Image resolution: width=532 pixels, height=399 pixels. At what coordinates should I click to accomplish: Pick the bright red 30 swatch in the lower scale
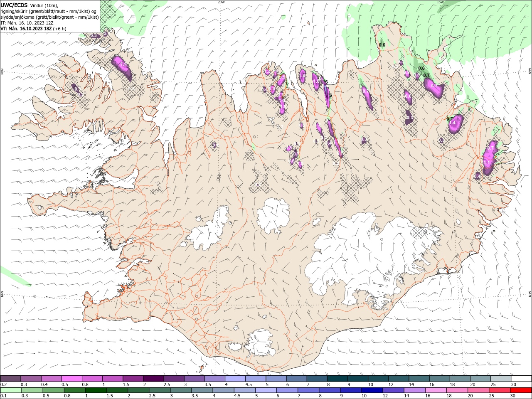(520, 390)
